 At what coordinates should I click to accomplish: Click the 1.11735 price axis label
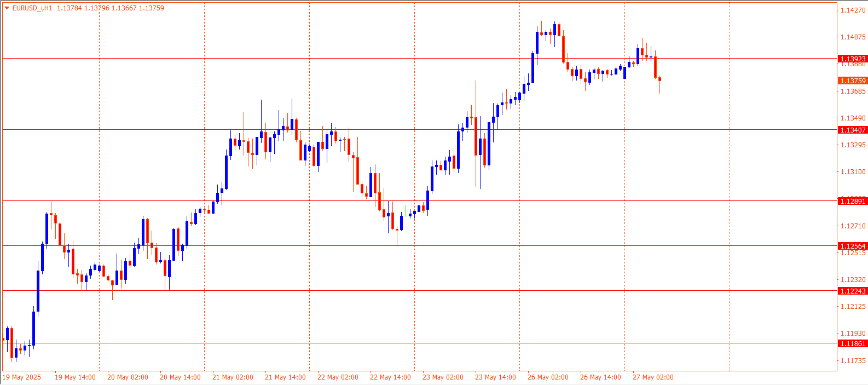[x=853, y=360]
